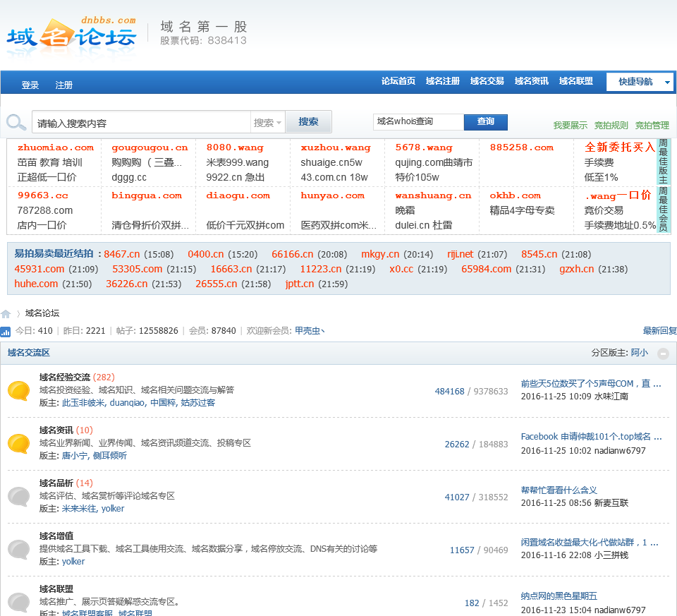Click the home icon in breadcrumb
Viewport: 677px width, 616px height.
6,314
